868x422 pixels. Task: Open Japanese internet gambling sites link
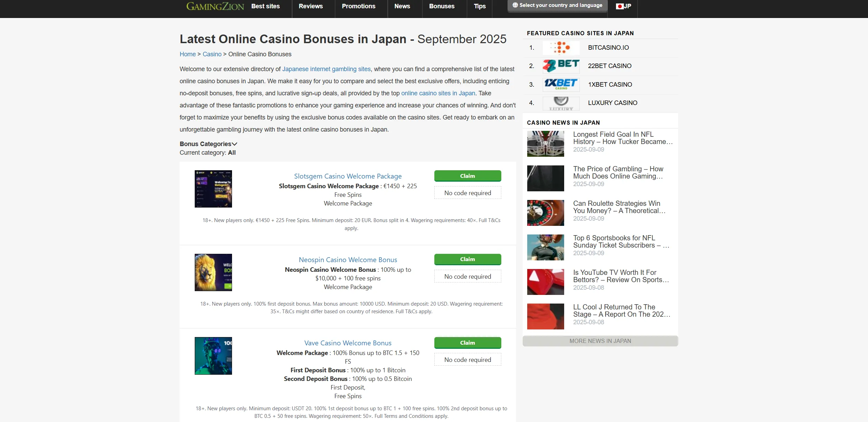[326, 69]
